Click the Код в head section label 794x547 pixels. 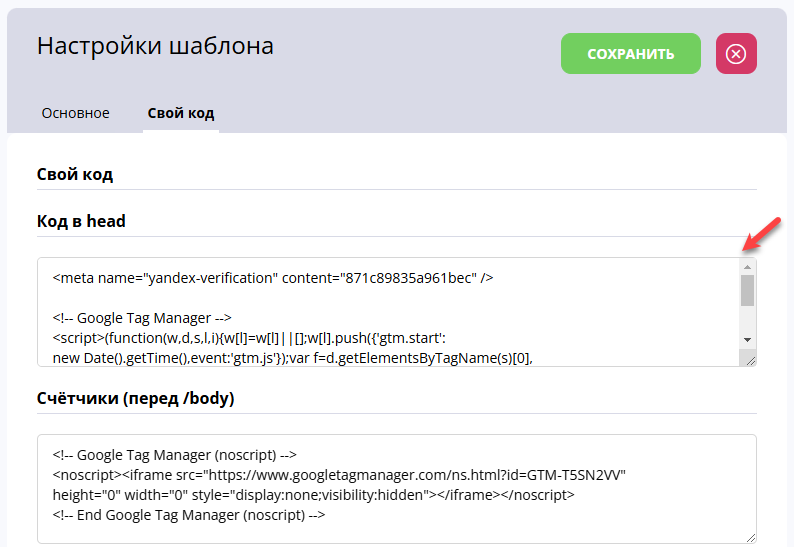coord(81,221)
